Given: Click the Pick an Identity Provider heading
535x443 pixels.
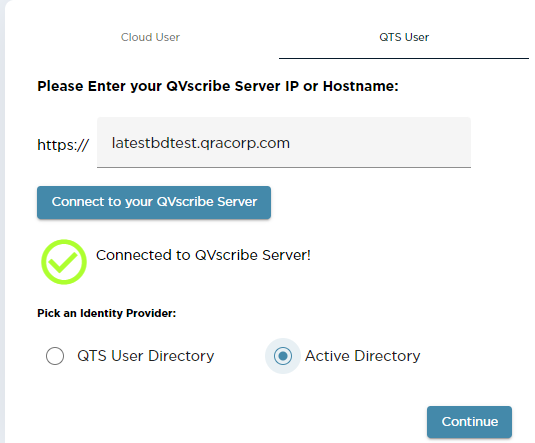Looking at the screenshot, I should tap(106, 313).
